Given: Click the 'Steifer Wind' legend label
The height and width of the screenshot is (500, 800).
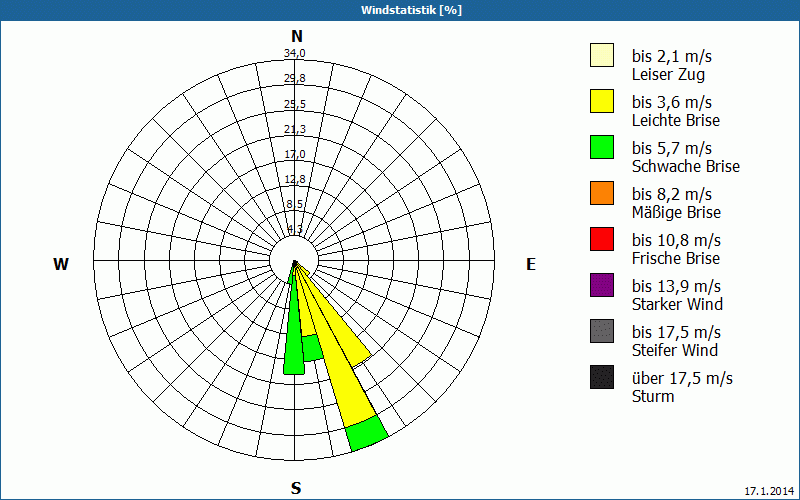Looking at the screenshot, I should 675,350.
